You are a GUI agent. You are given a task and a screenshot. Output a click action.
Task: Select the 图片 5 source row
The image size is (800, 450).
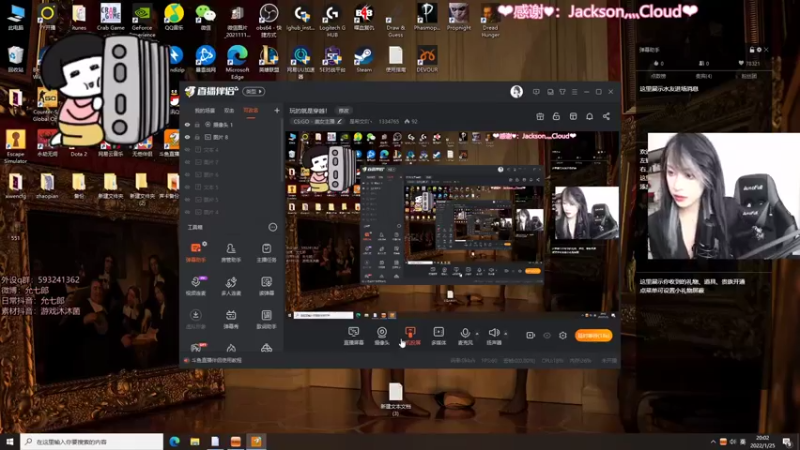232,199
